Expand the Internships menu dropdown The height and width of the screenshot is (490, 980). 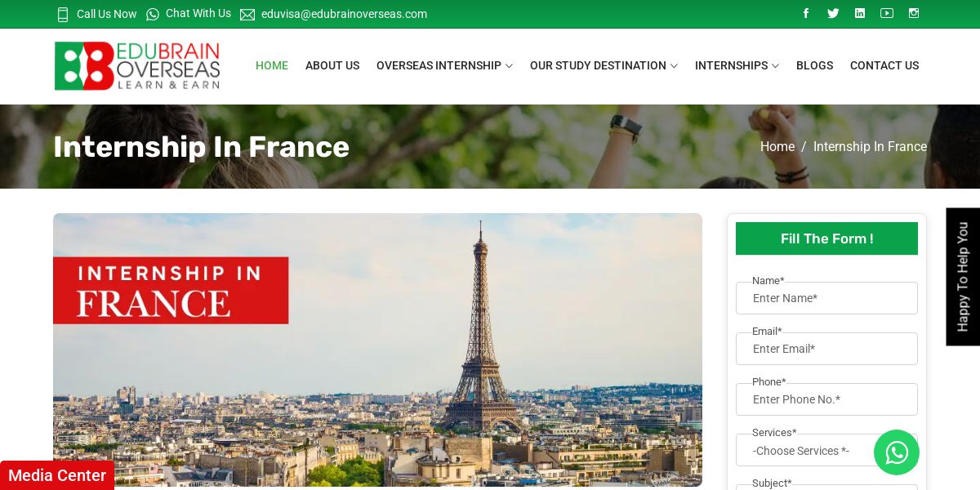point(737,65)
